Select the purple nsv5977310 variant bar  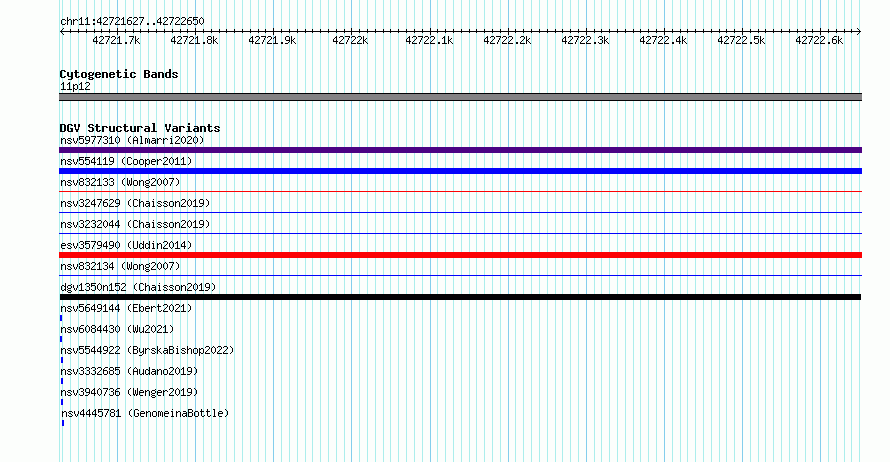[460, 150]
